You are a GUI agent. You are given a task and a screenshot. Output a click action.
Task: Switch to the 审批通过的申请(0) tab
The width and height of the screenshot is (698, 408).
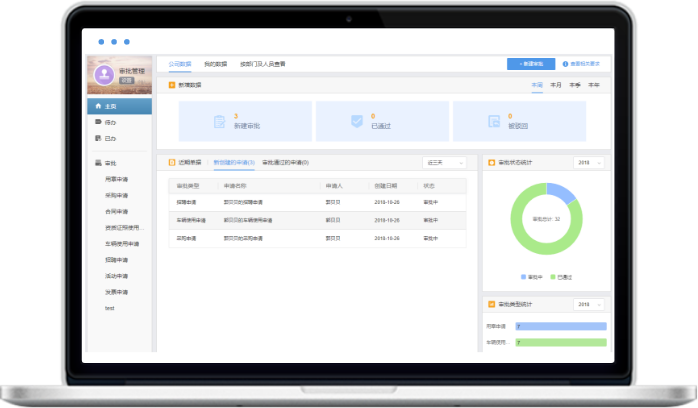click(x=285, y=162)
